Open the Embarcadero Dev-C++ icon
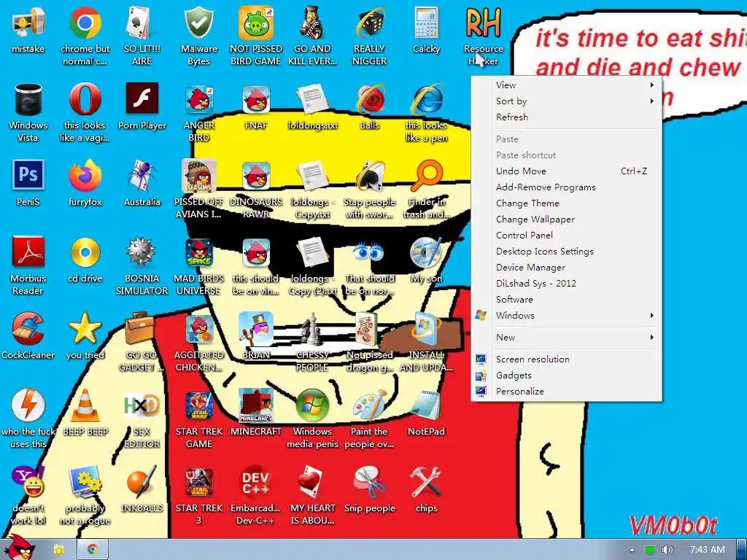The width and height of the screenshot is (747, 560). click(x=256, y=482)
